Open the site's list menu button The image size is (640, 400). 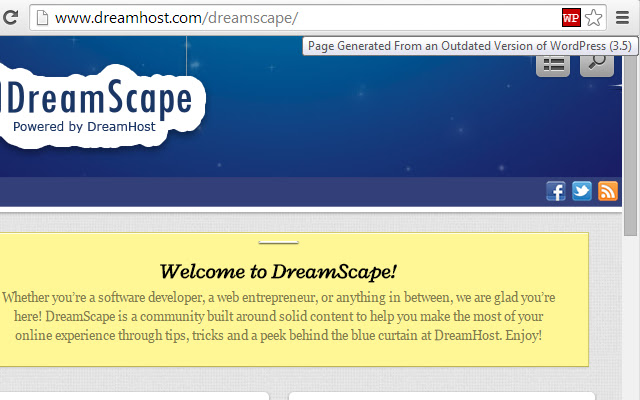tap(553, 65)
